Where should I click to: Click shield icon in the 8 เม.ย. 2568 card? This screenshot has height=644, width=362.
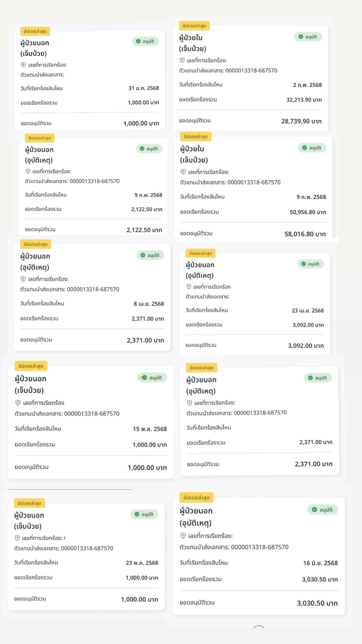point(23,279)
